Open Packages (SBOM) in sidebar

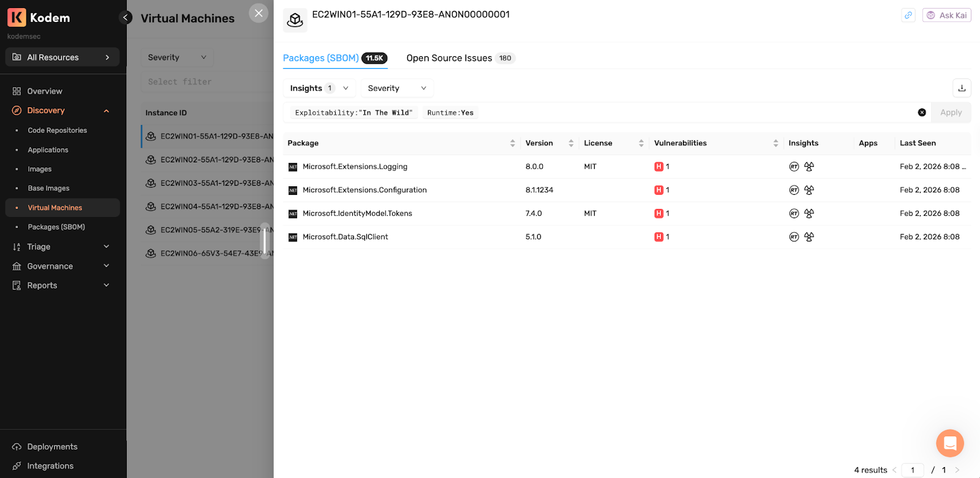(56, 227)
